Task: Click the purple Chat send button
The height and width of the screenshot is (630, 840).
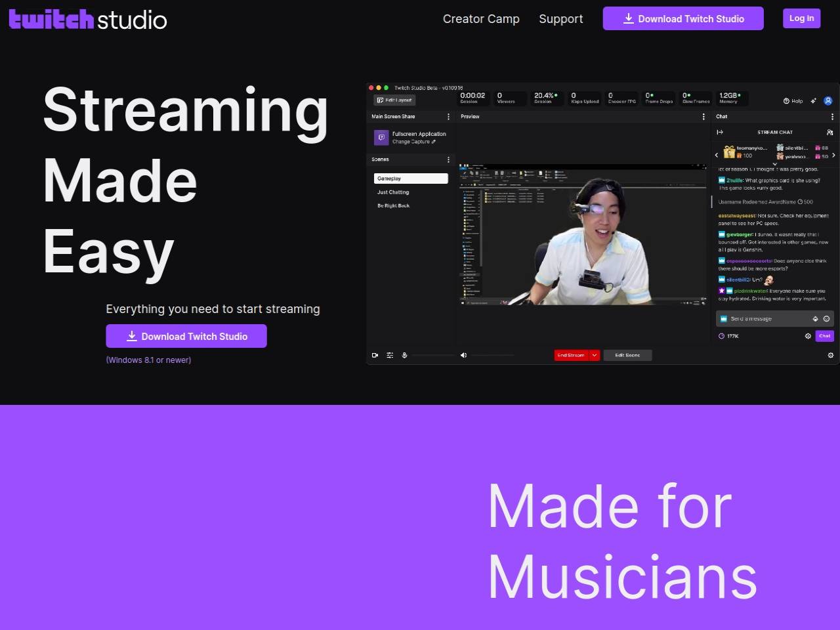Action: 824,336
